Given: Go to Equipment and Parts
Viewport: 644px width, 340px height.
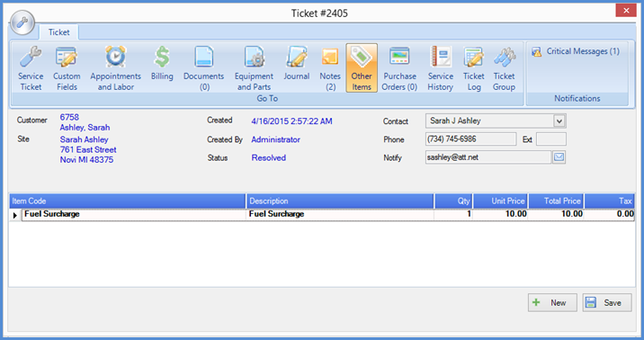Looking at the screenshot, I should point(254,68).
